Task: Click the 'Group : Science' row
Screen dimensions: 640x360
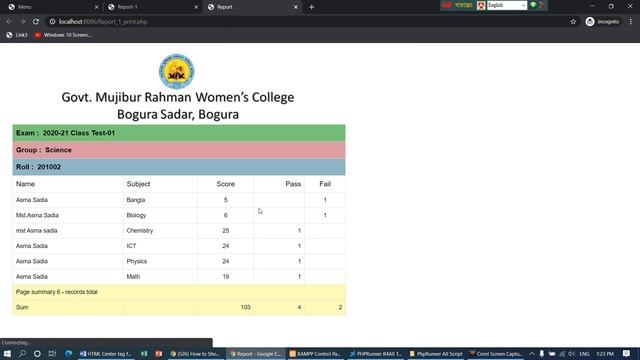Action: pyautogui.click(x=179, y=150)
